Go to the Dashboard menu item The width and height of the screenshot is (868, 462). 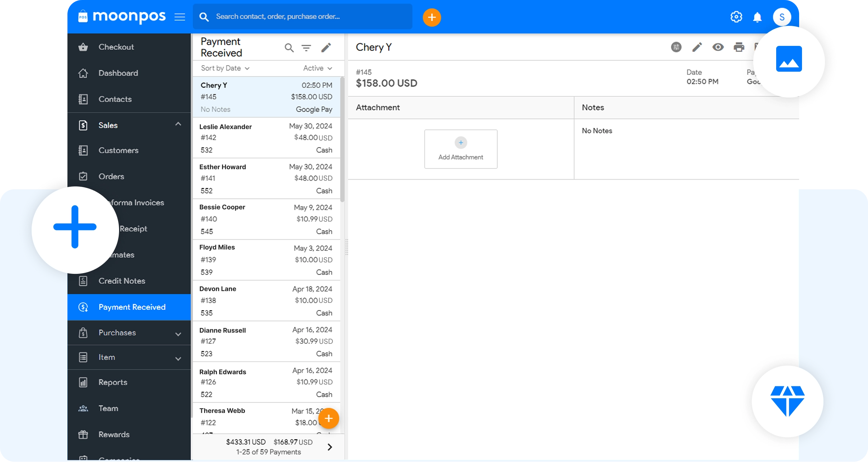pyautogui.click(x=118, y=73)
